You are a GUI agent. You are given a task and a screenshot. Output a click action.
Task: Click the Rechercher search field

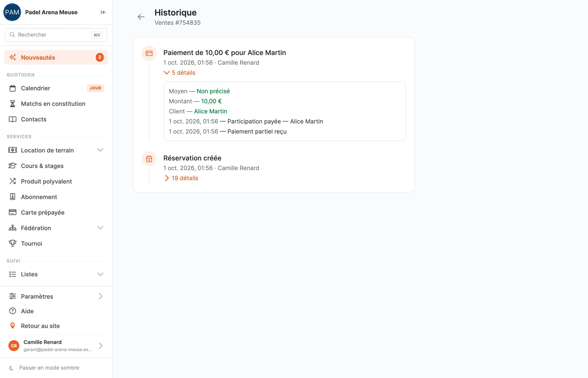click(56, 35)
